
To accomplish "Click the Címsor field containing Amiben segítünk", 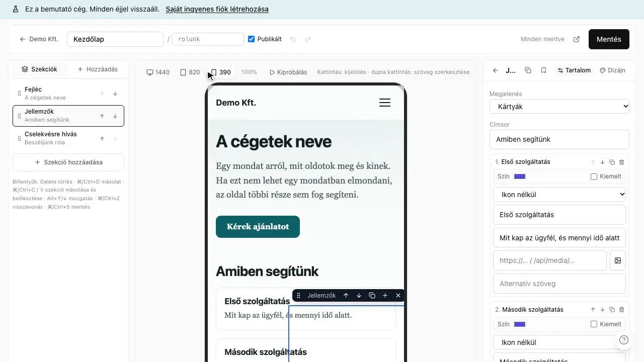I will pos(559,139).
